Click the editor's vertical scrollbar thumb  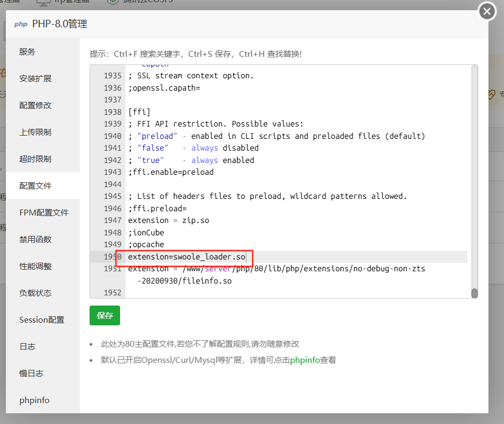474,293
